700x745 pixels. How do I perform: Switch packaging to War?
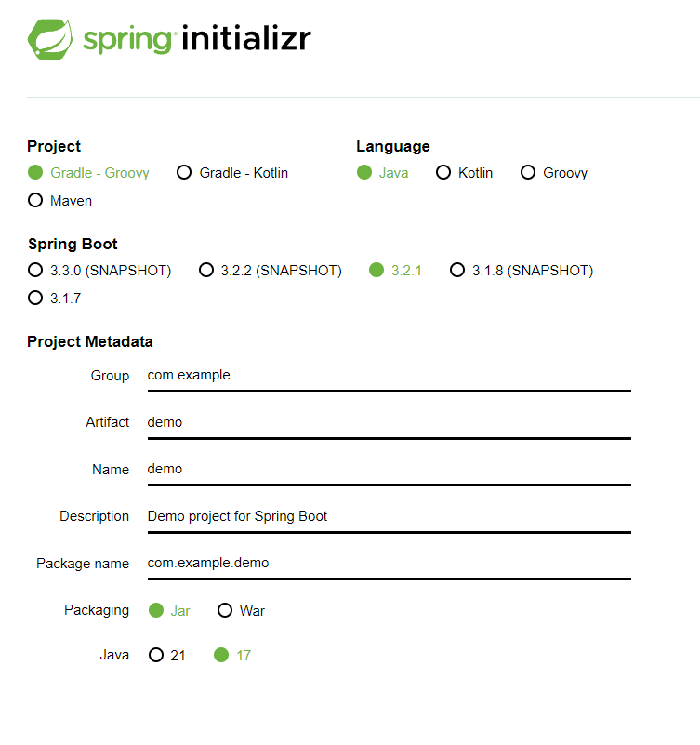(x=241, y=610)
